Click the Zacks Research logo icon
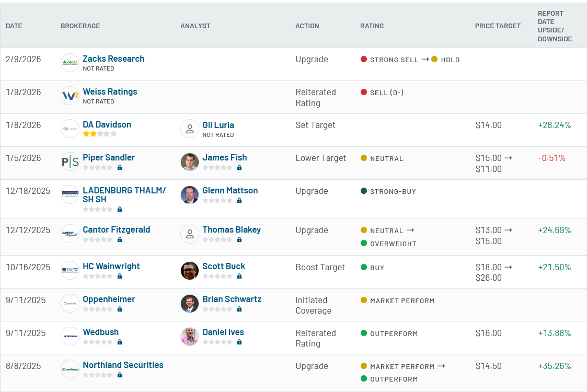This screenshot has height=392, width=587. tap(70, 63)
